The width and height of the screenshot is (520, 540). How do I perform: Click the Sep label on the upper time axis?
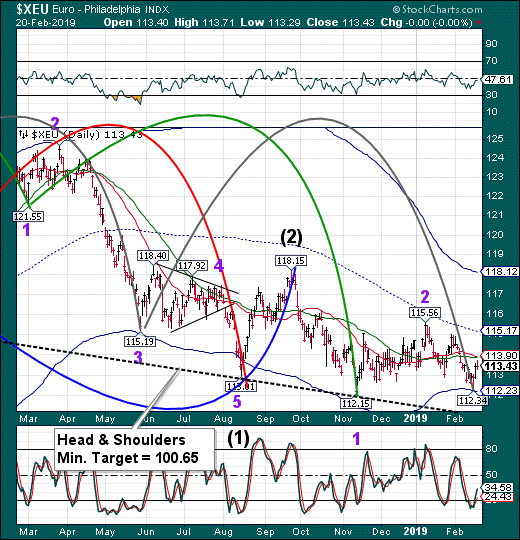pos(265,419)
